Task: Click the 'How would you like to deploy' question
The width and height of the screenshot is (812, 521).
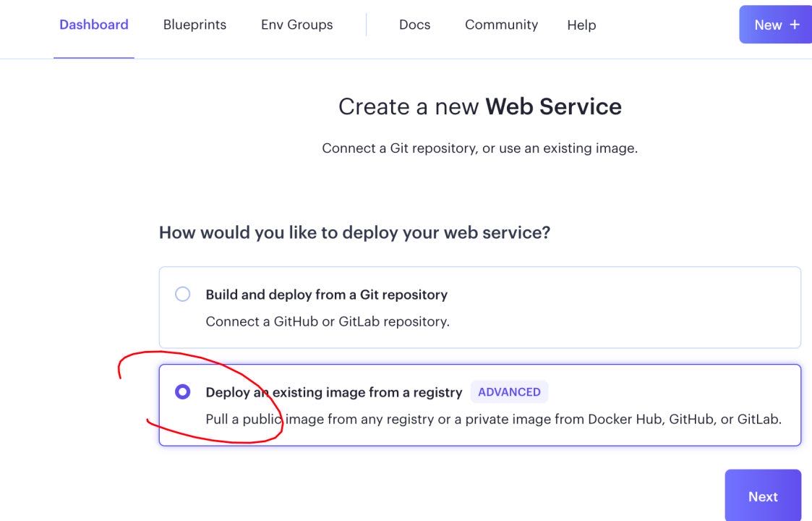Action: [354, 233]
